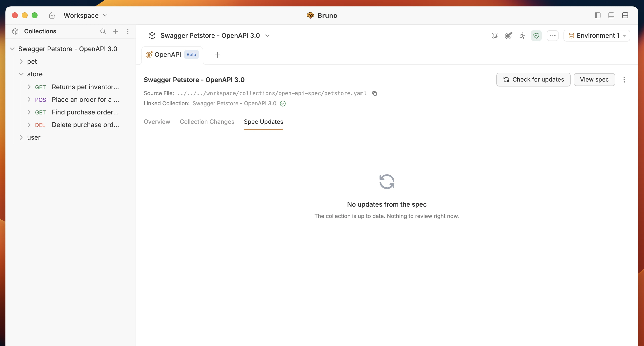Search collections with magnifier icon
This screenshot has height=346, width=644.
coord(103,31)
